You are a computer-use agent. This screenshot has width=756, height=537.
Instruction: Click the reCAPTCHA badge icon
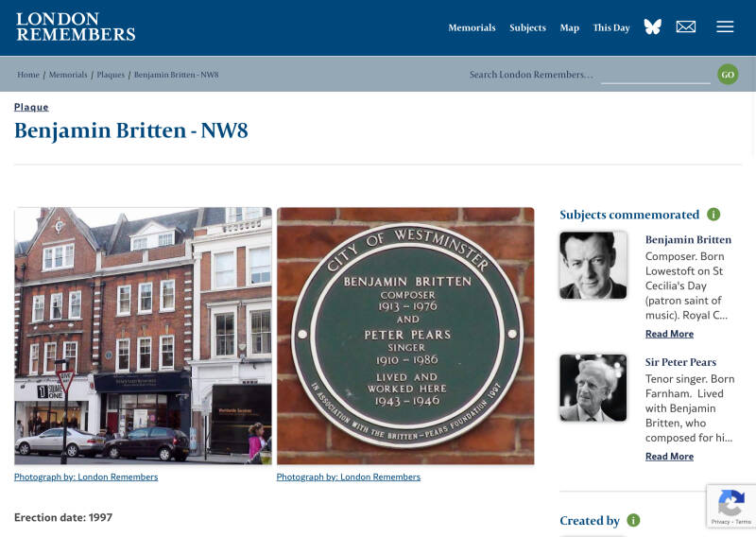tap(730, 503)
